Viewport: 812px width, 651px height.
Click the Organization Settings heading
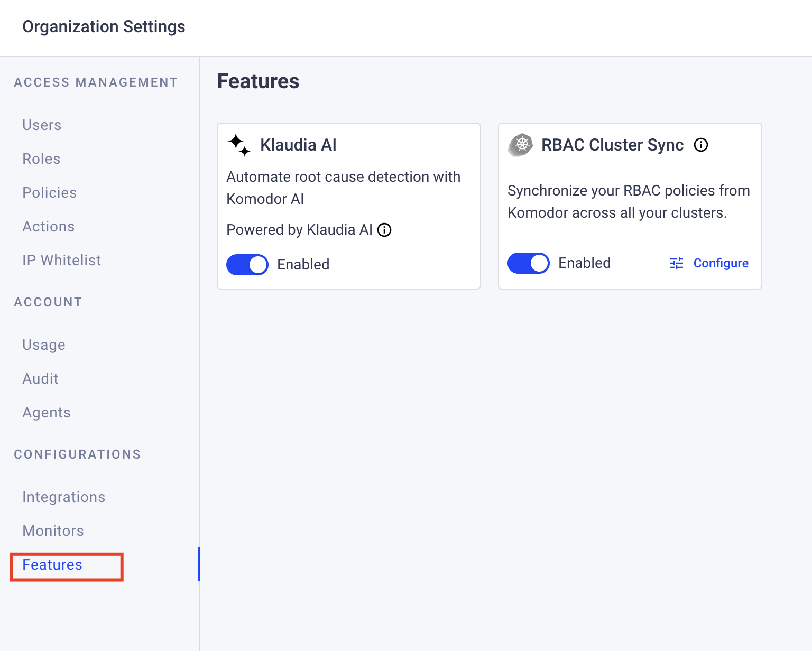tap(104, 26)
